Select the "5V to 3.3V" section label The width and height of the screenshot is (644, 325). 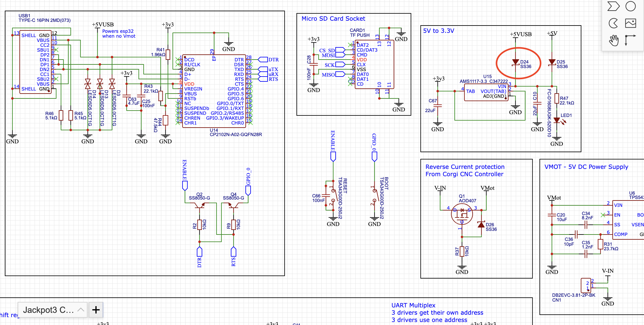(439, 31)
